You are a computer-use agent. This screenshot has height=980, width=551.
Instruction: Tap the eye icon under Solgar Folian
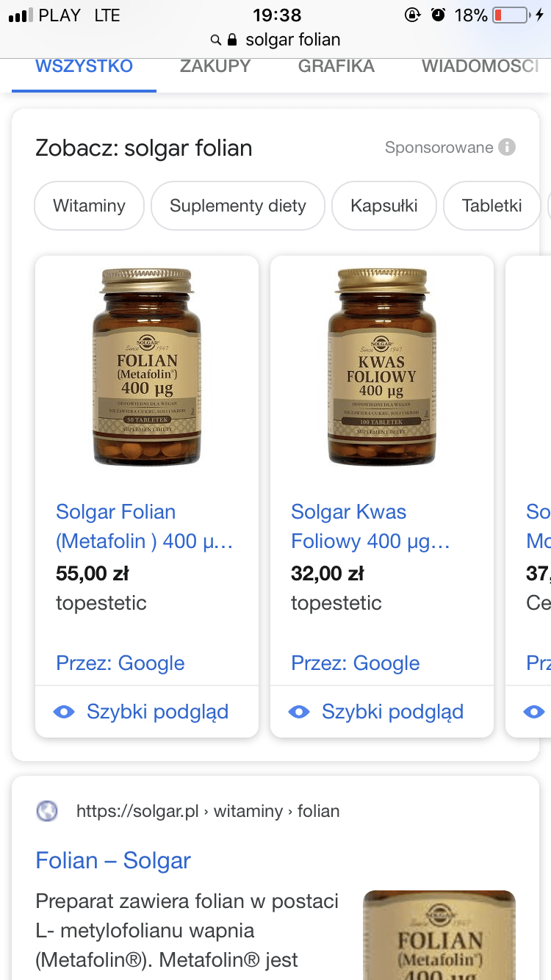[64, 712]
